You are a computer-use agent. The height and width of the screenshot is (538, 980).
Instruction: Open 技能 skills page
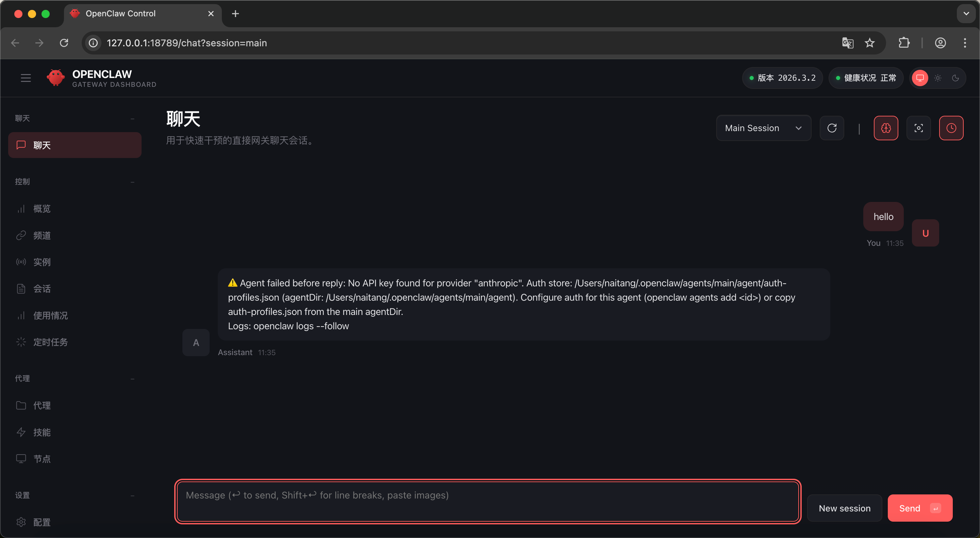(42, 432)
